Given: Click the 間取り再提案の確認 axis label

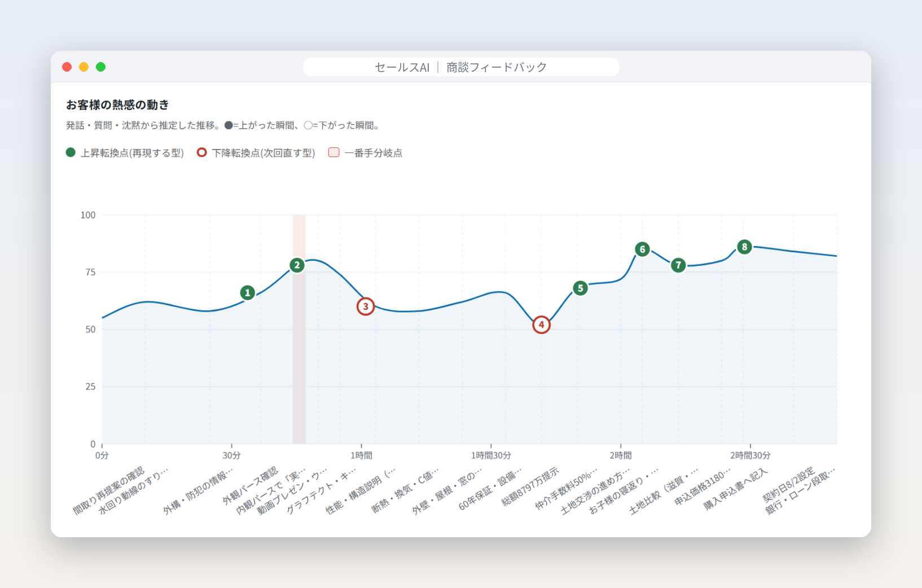Looking at the screenshot, I should (109, 490).
